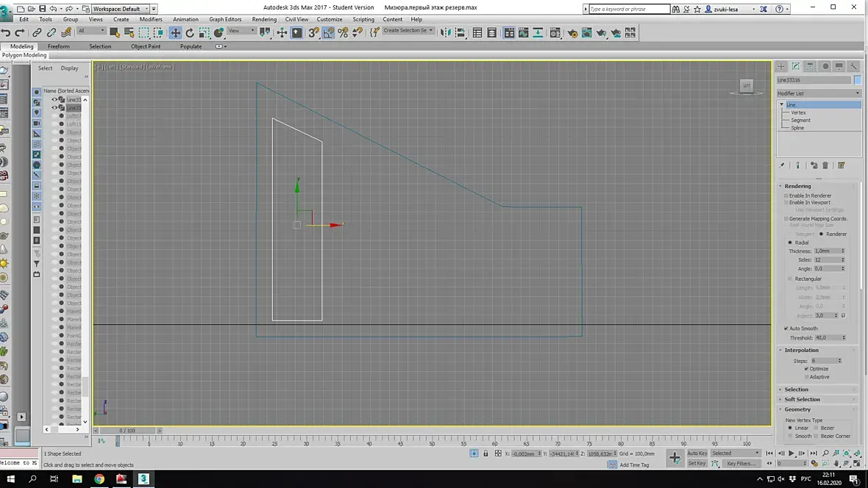Expand the Soft Selection rollout
868x488 pixels.
click(x=802, y=399)
